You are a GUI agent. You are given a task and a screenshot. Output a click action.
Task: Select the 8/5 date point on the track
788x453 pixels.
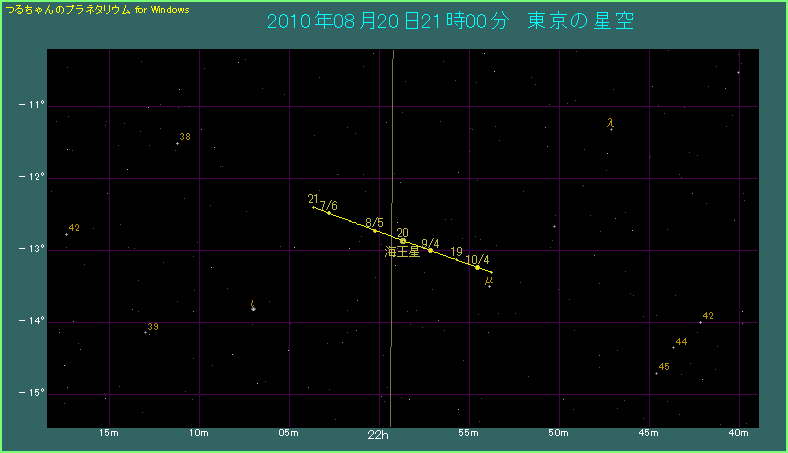coord(375,230)
